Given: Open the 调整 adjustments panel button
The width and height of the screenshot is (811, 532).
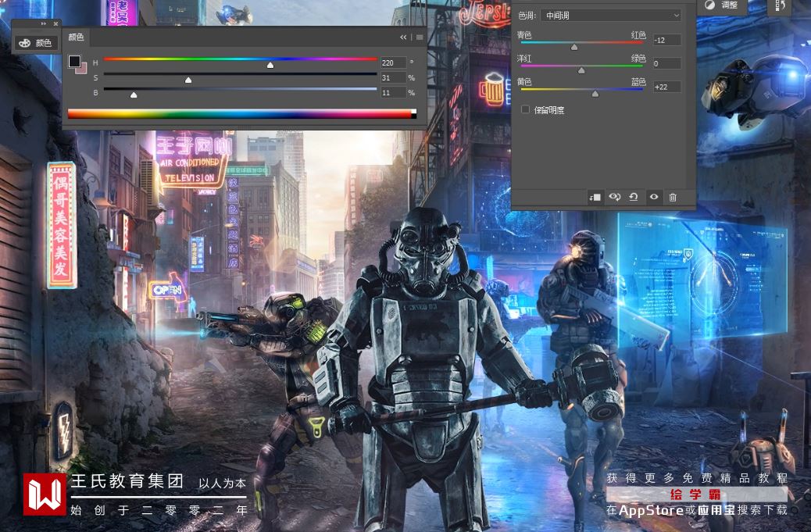Looking at the screenshot, I should click(x=721, y=5).
